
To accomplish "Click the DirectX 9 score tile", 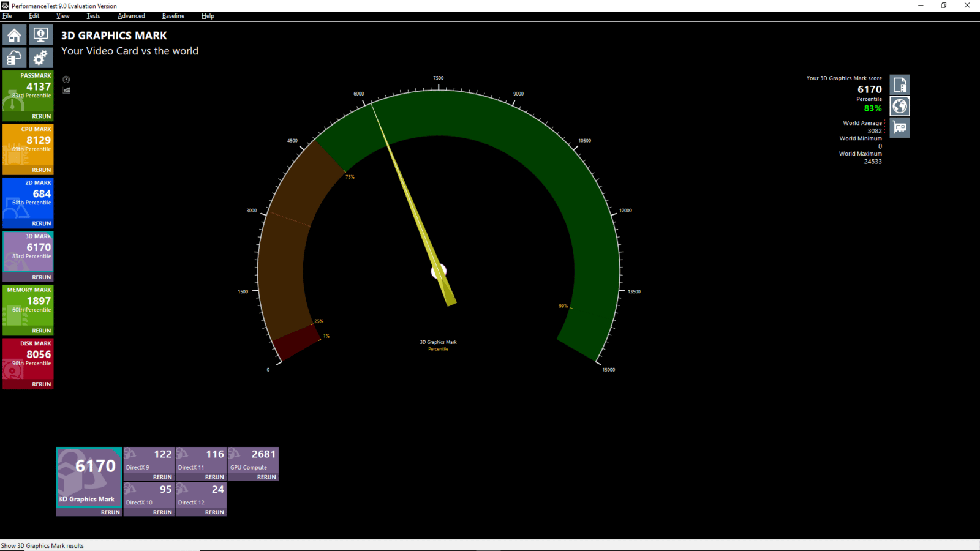I will point(149,459).
